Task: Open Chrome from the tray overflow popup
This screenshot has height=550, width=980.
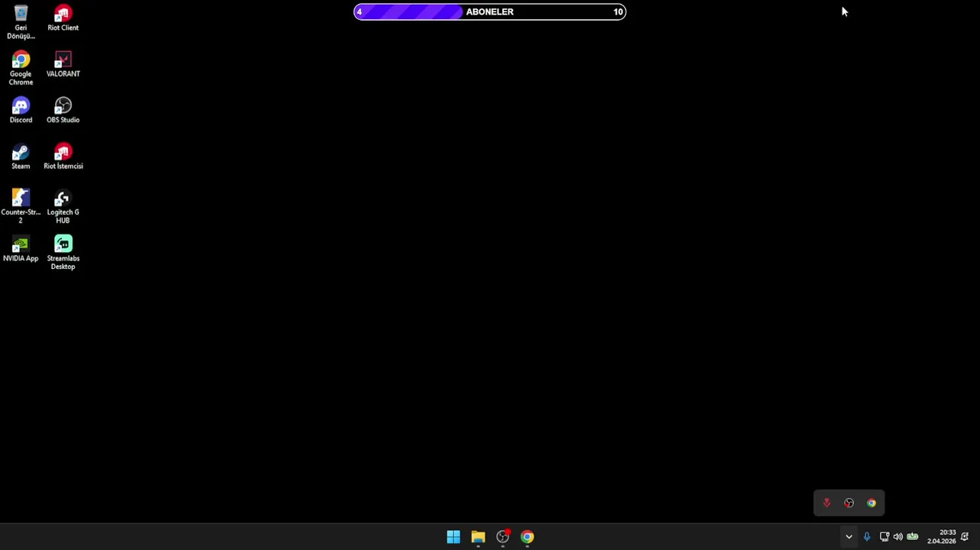Action: click(871, 503)
